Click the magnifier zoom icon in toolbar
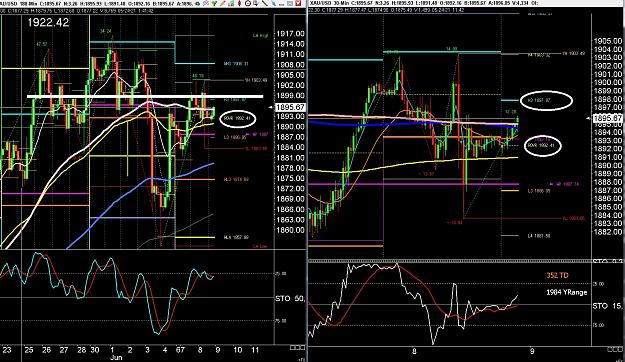Image resolution: width=625 pixels, height=362 pixels. pos(256,4)
